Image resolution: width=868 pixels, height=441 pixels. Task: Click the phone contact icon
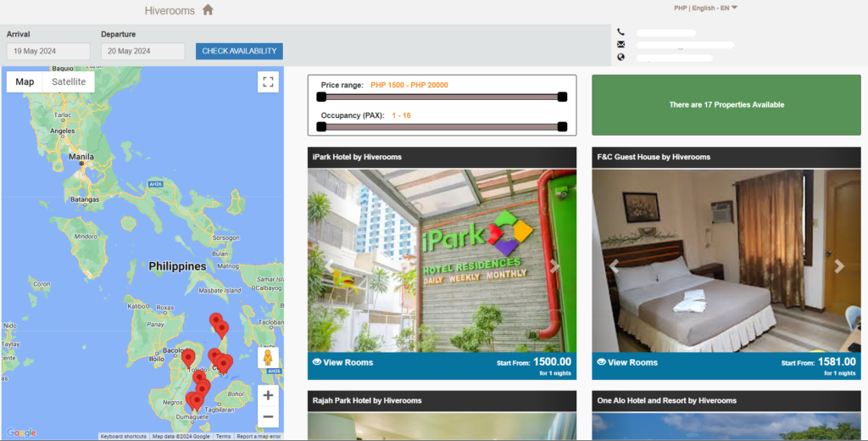point(620,33)
